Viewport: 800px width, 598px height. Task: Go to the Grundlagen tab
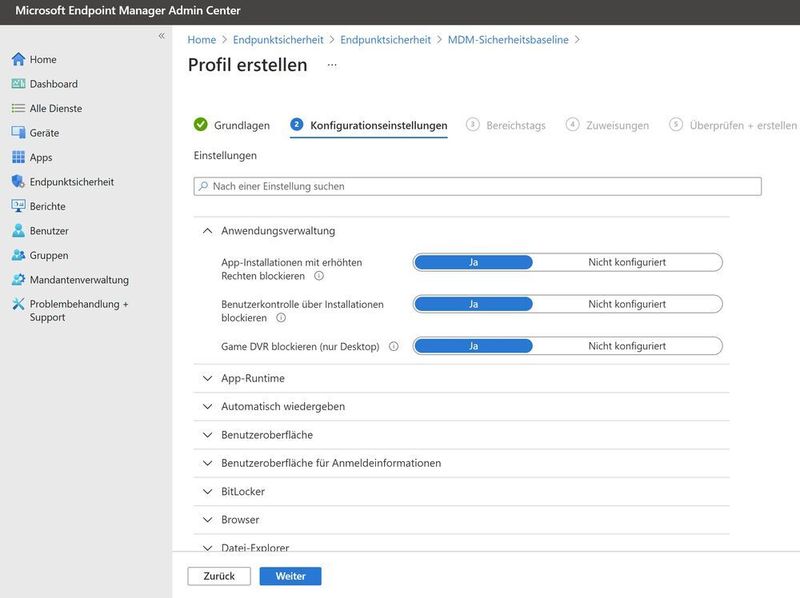coord(232,125)
